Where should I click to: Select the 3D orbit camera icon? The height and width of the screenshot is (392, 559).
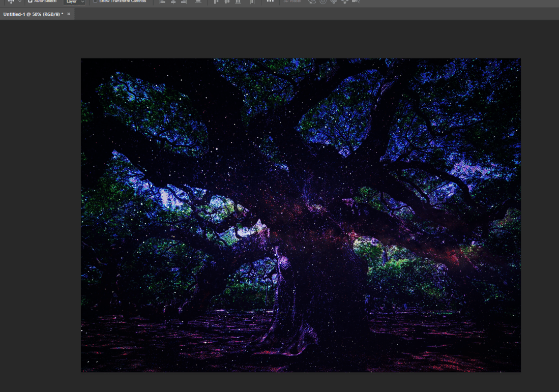tap(312, 2)
